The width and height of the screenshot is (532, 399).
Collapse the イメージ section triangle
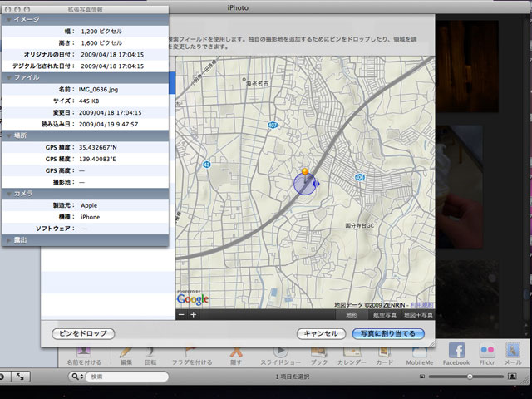pos(9,20)
